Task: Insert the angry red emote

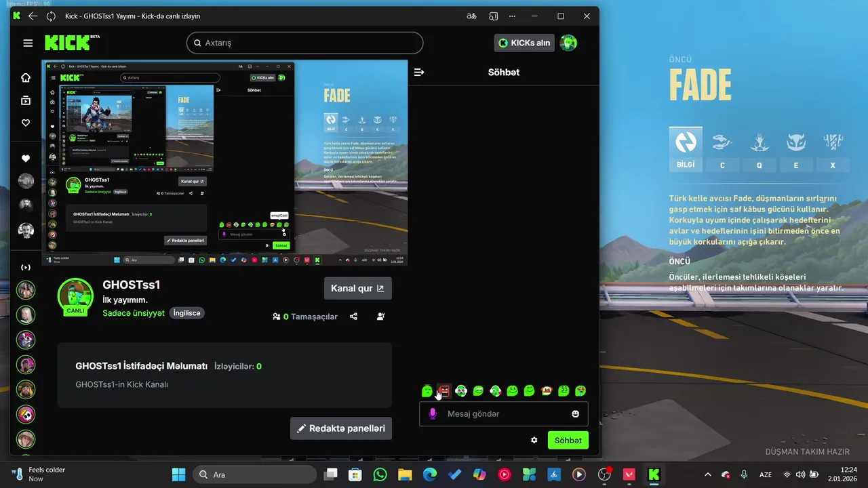Action: click(443, 390)
